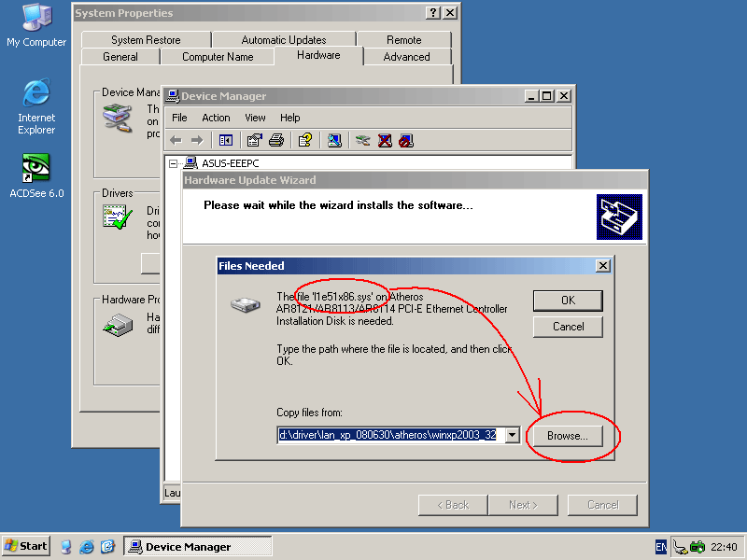Click Show Desktop quick launch icon
This screenshot has width=747, height=560.
coord(65,547)
